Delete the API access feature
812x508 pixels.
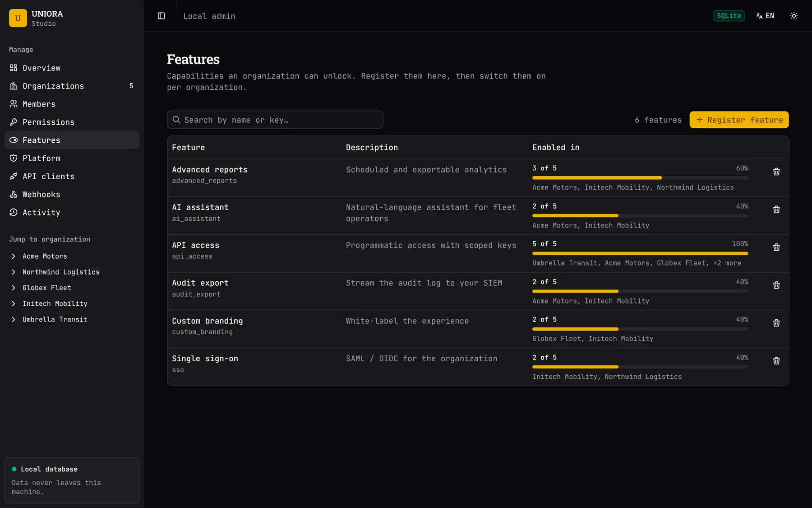tap(776, 247)
